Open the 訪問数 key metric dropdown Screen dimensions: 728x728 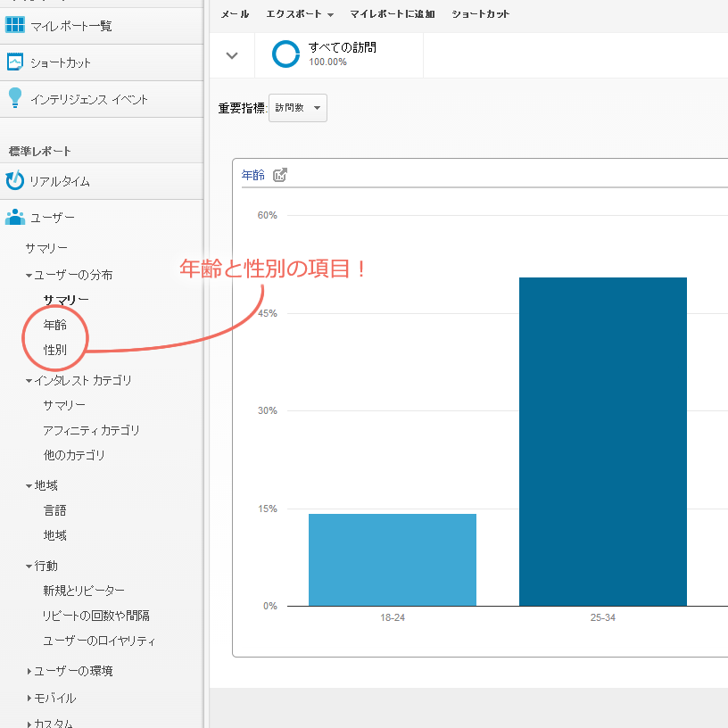point(297,108)
